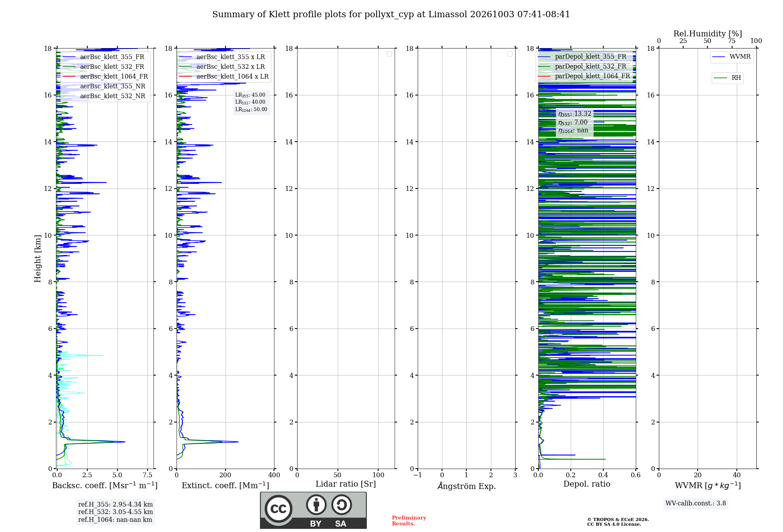Click the RH legend entry
783x532 pixels.
pyautogui.click(x=727, y=78)
